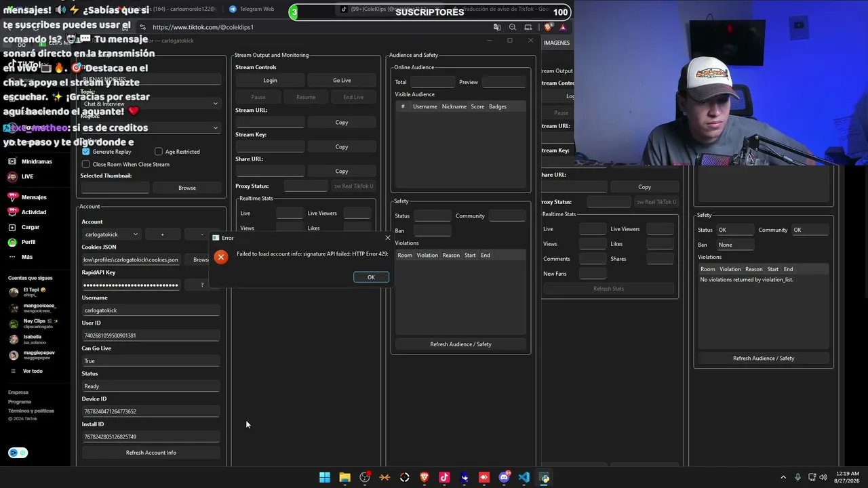868x488 pixels.
Task: Click the tiktok.com address bar URL
Action: tap(203, 27)
